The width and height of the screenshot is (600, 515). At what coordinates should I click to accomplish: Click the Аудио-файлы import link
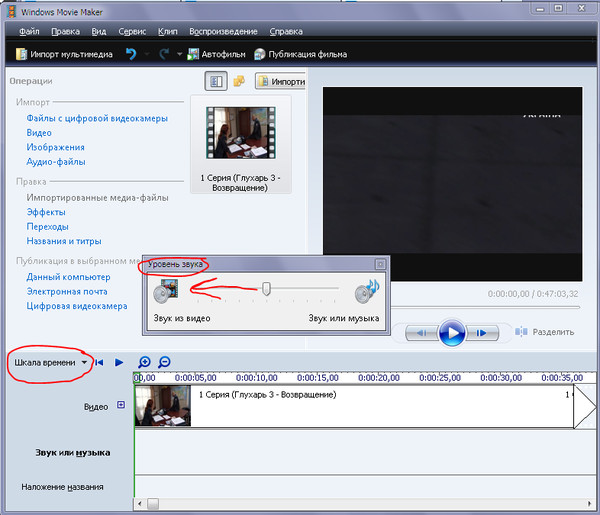(x=56, y=162)
